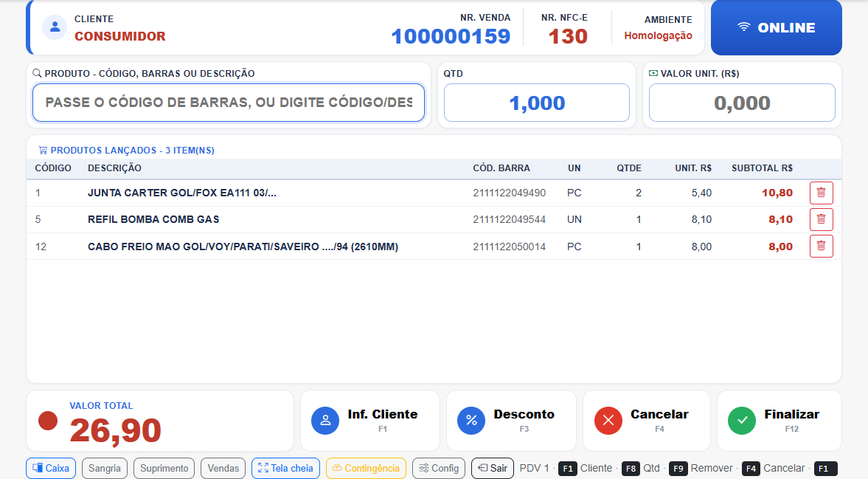Select the CABO FREIO MAO GOL/VOY description
Screen dimensions: 868x479
pos(243,247)
